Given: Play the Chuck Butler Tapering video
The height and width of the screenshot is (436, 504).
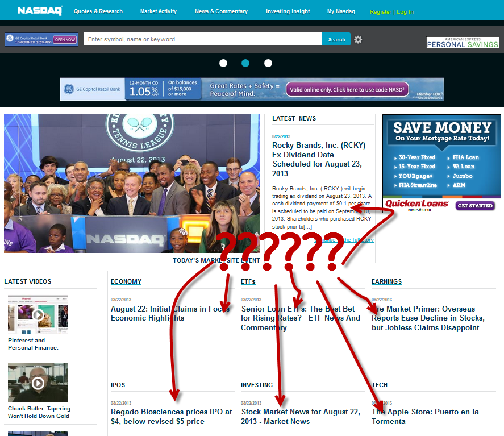Looking at the screenshot, I should click(38, 383).
